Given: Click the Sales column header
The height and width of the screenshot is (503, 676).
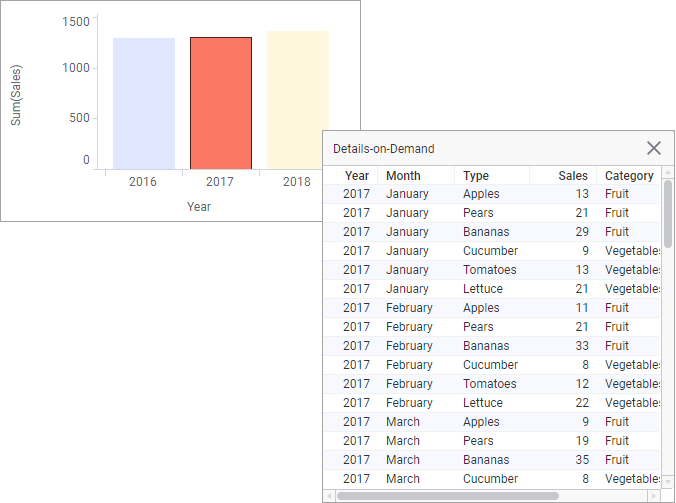Looking at the screenshot, I should [x=573, y=175].
